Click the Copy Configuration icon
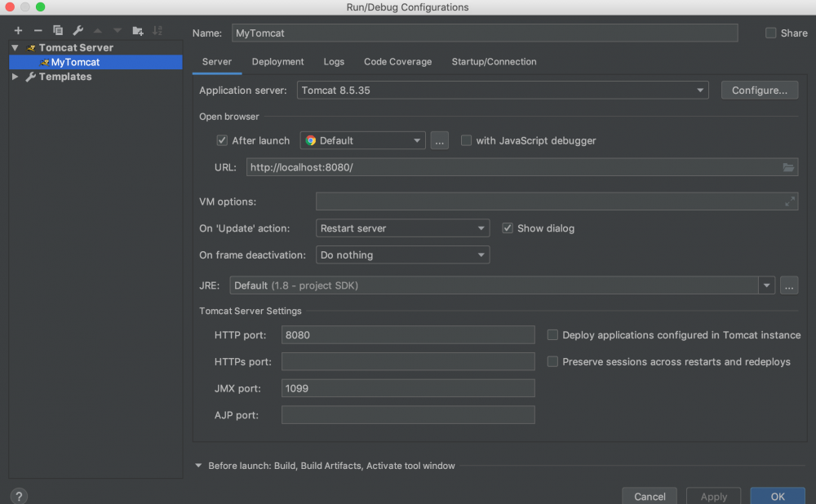 58,30
